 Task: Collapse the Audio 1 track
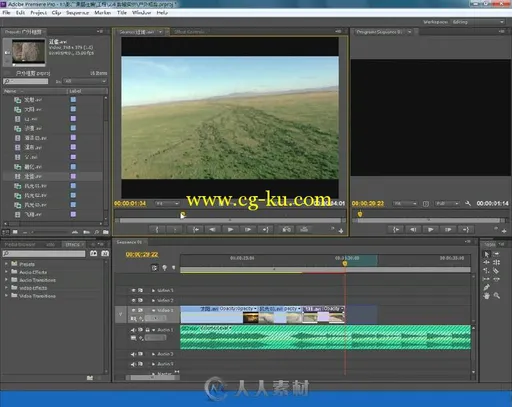pos(153,330)
